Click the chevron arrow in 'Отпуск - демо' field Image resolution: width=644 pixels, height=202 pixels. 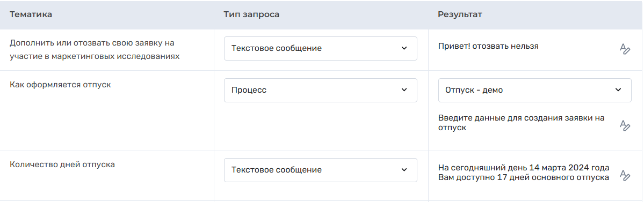pyautogui.click(x=618, y=90)
